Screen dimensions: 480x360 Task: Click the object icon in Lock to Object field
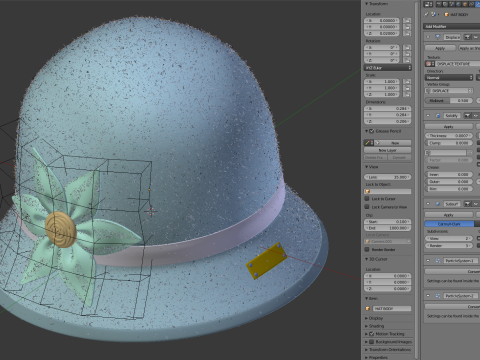pyautogui.click(x=368, y=192)
